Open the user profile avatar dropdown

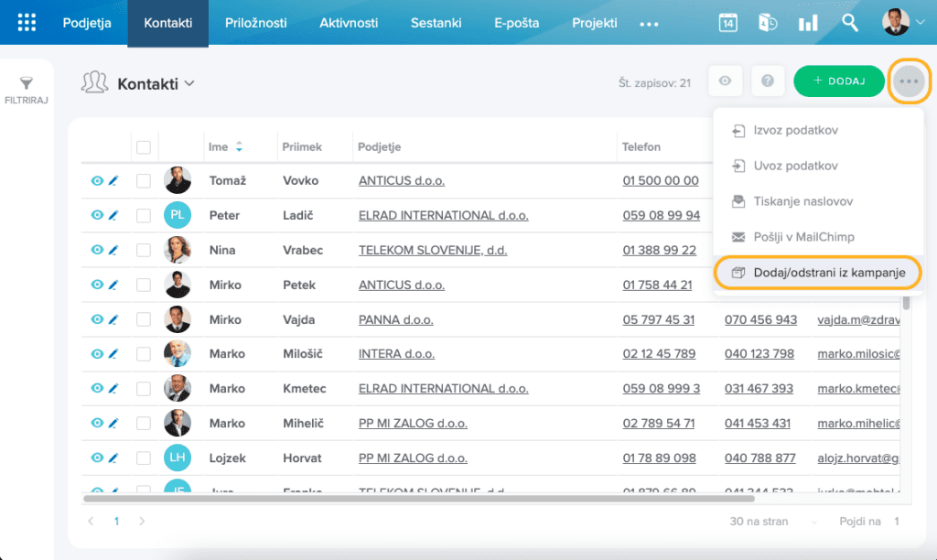click(904, 23)
